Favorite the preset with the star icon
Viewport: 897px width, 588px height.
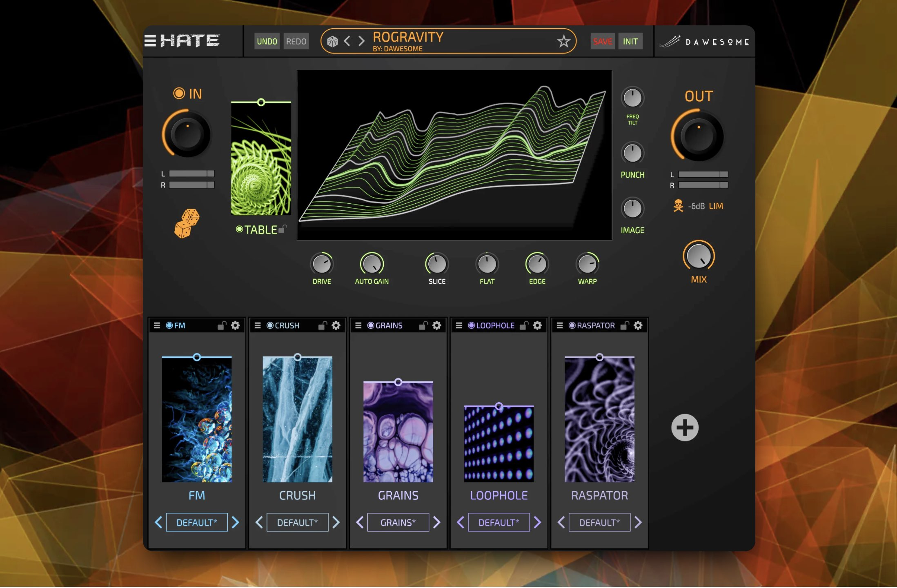pyautogui.click(x=563, y=41)
